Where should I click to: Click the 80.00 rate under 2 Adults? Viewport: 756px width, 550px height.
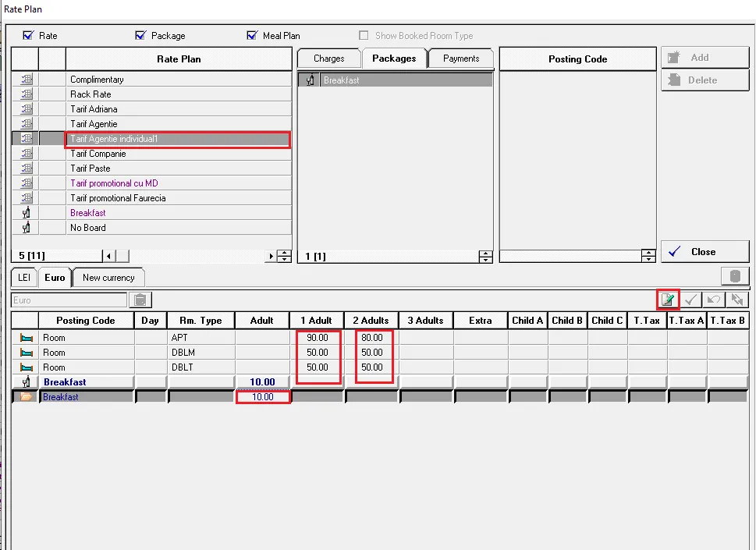point(371,338)
